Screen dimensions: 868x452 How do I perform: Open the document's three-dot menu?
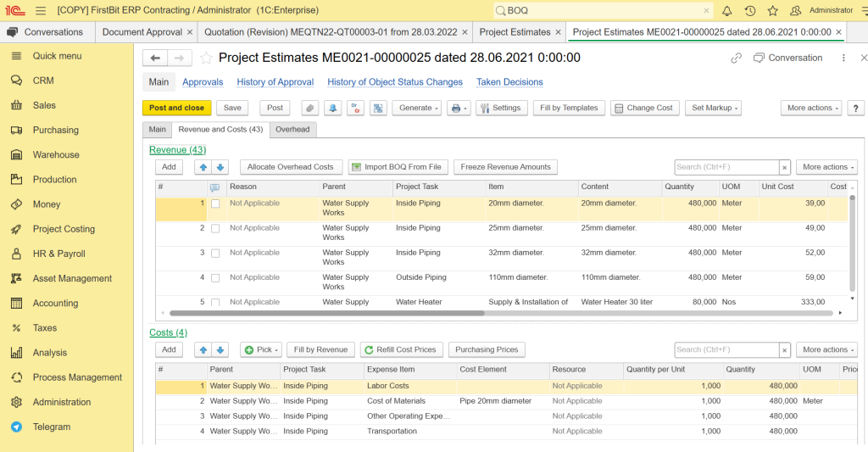(843, 58)
